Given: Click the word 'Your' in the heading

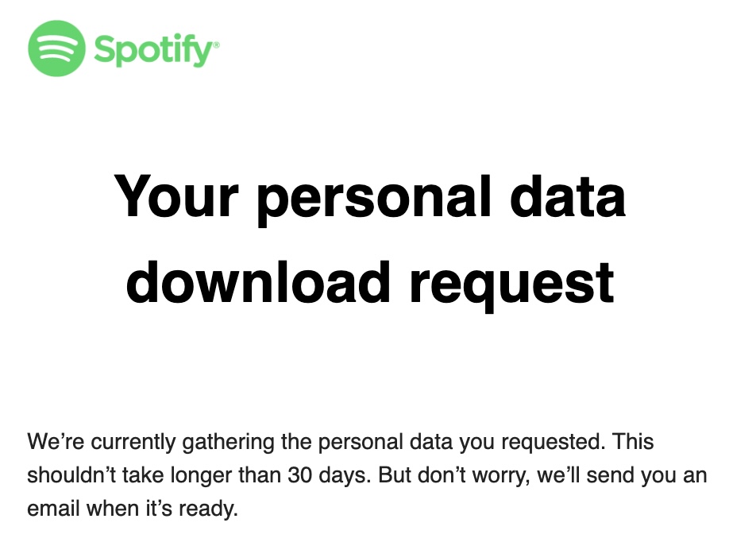Looking at the screenshot, I should 176,196.
